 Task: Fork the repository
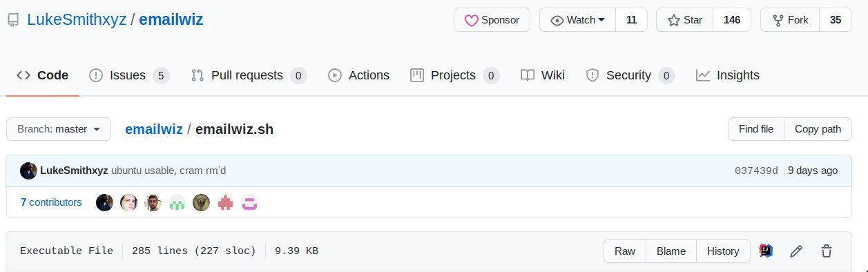(790, 20)
